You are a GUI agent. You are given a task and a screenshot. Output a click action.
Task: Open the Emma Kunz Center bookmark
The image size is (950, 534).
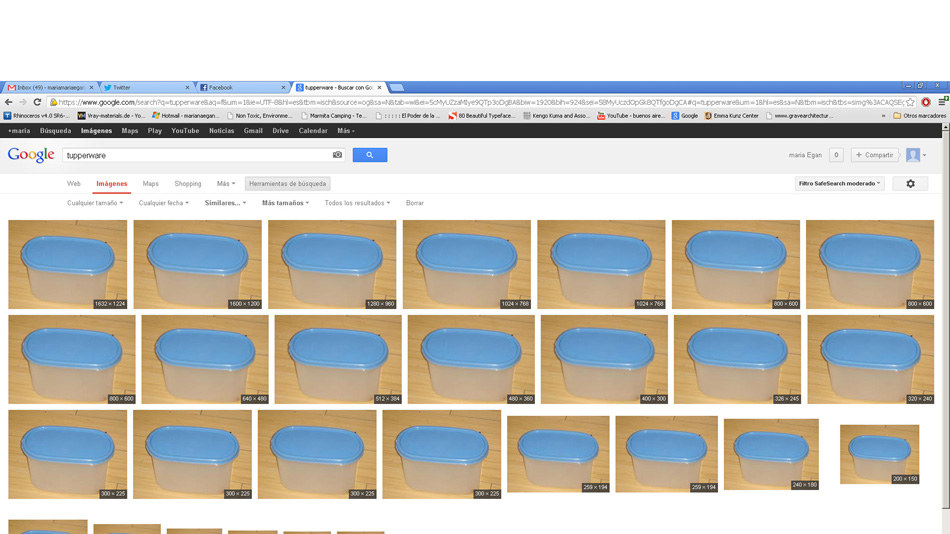tap(731, 116)
